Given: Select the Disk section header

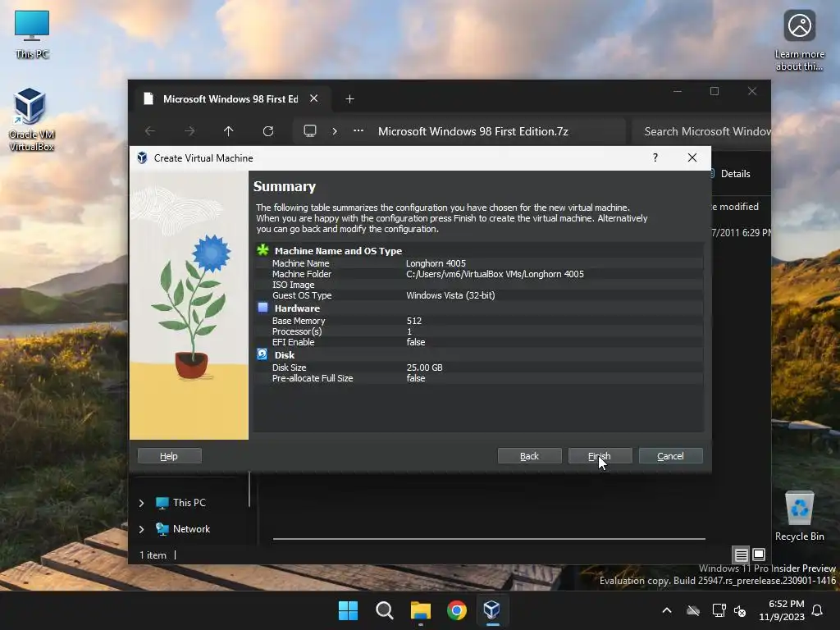Looking at the screenshot, I should (x=285, y=354).
